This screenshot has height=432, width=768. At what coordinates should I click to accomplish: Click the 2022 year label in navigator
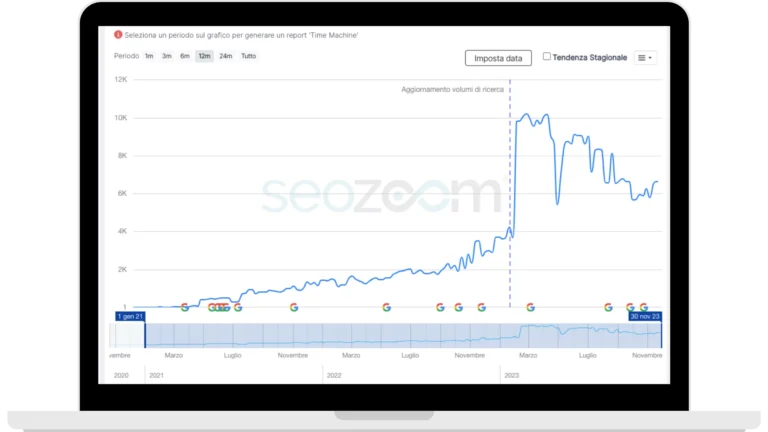pyautogui.click(x=334, y=375)
